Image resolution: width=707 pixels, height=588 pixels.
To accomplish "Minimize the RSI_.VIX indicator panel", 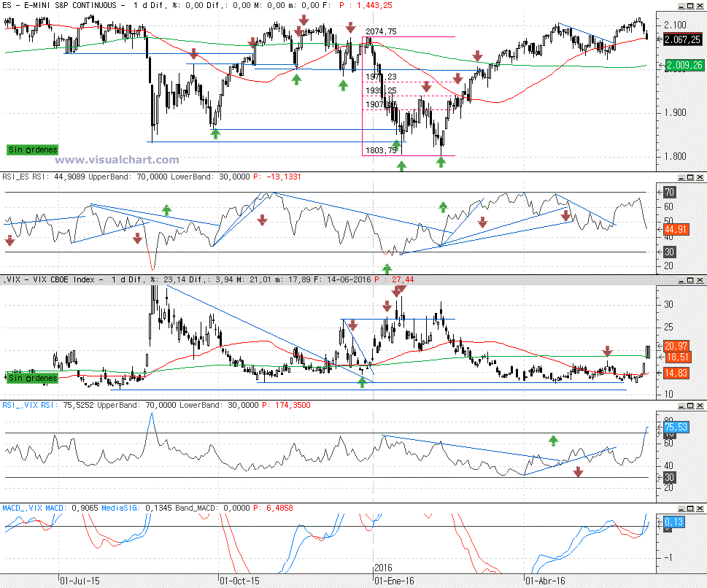I will (x=681, y=406).
